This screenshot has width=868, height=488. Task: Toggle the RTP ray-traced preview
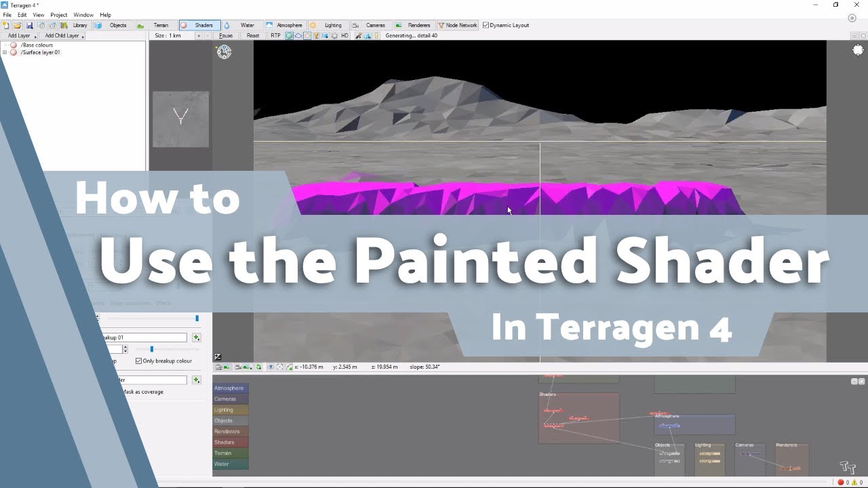click(x=275, y=35)
